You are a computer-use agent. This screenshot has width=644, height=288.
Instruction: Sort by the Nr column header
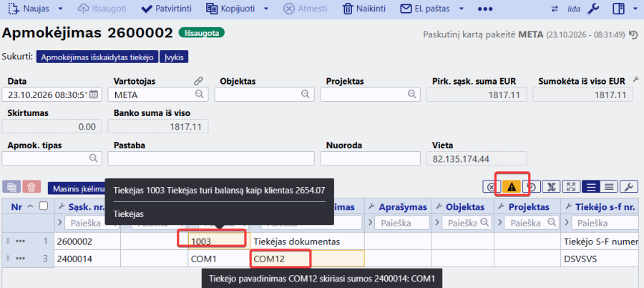(16, 207)
